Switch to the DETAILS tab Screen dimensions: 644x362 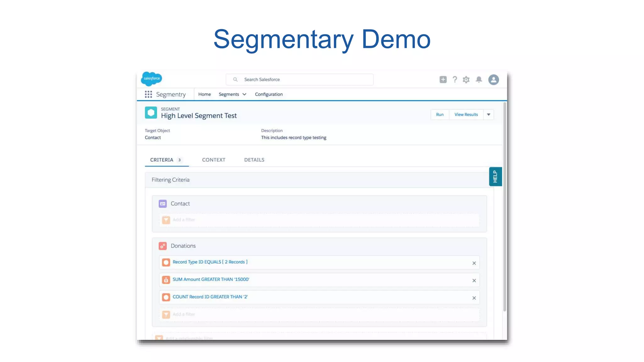254,160
